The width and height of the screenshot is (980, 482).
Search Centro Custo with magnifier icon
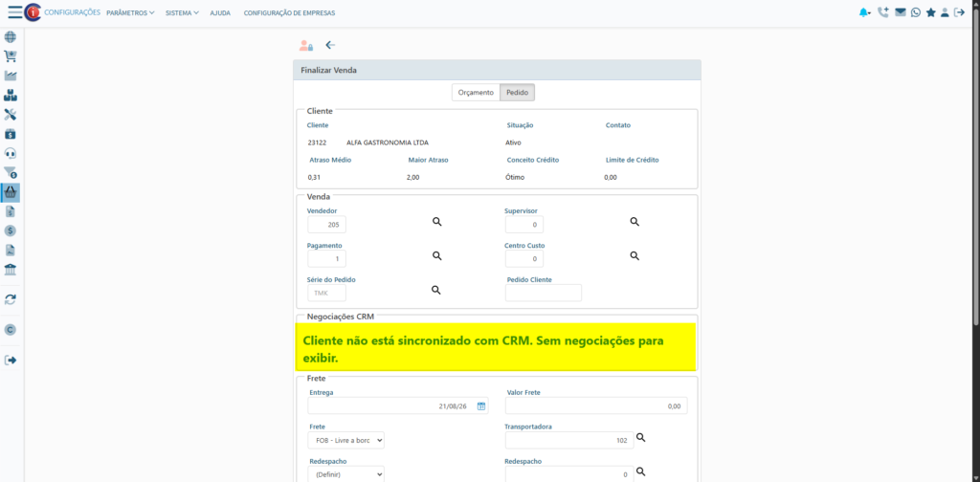pos(635,256)
